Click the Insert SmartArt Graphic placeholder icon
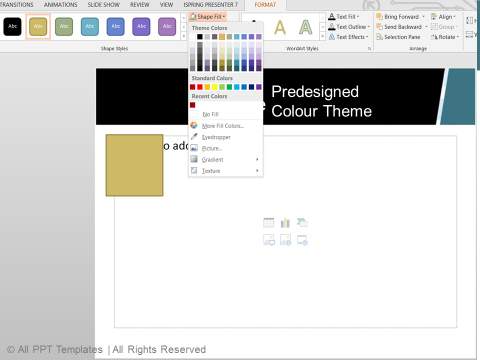Image resolution: width=480 pixels, height=360 pixels. tap(302, 222)
